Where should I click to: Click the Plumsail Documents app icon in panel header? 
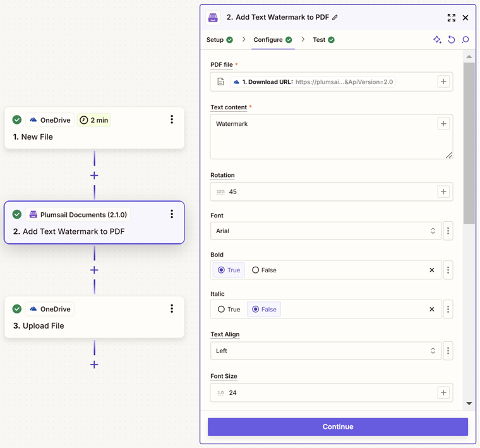coord(213,18)
